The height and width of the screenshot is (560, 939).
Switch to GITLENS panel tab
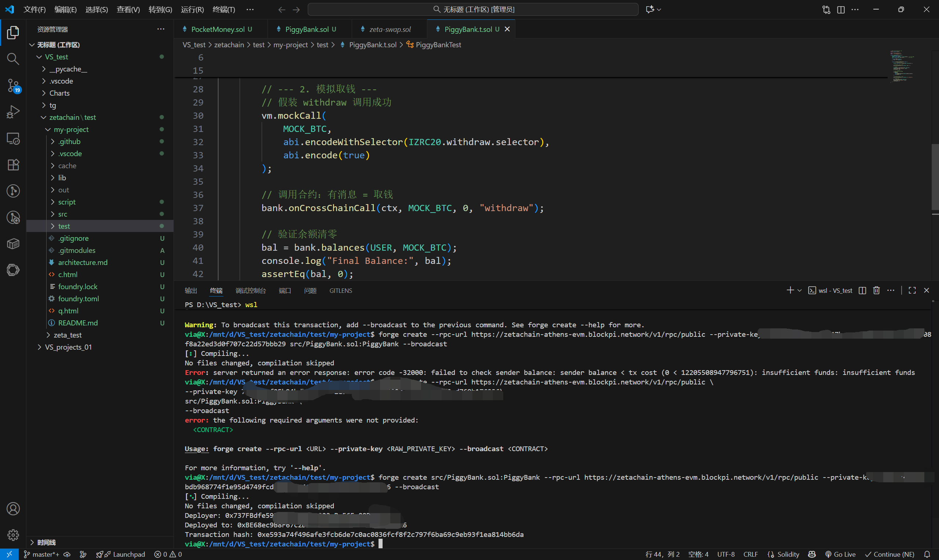340,291
